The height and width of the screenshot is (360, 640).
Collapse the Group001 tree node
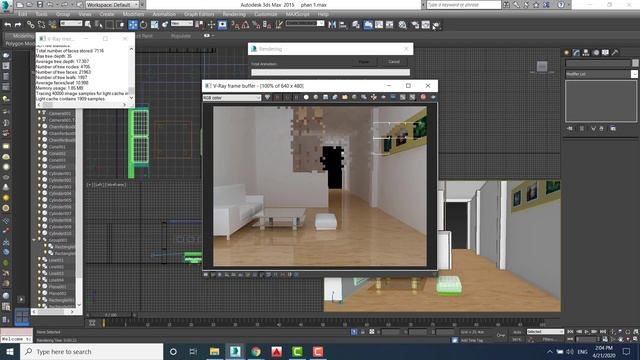tap(34, 240)
